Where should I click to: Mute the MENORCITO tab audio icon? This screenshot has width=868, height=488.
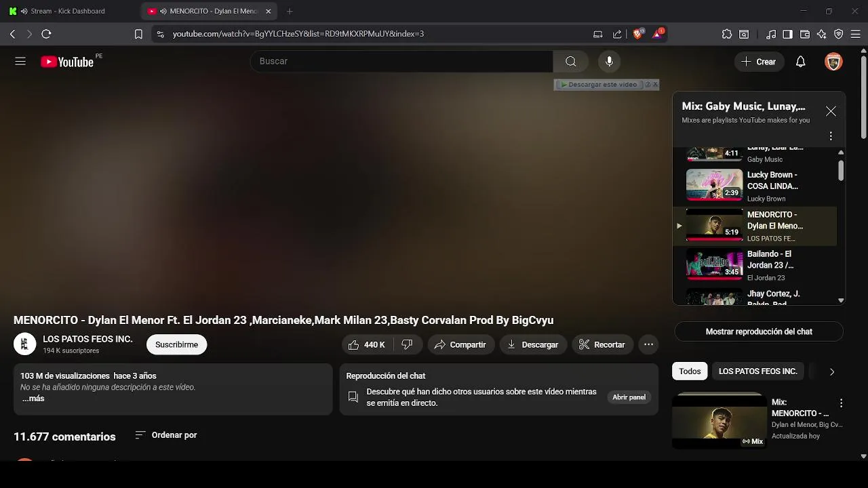[163, 12]
